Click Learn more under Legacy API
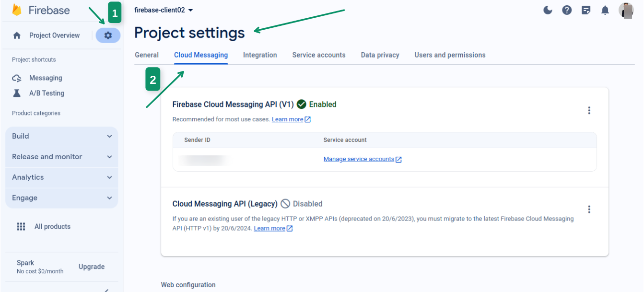This screenshot has width=644, height=292. 269,228
